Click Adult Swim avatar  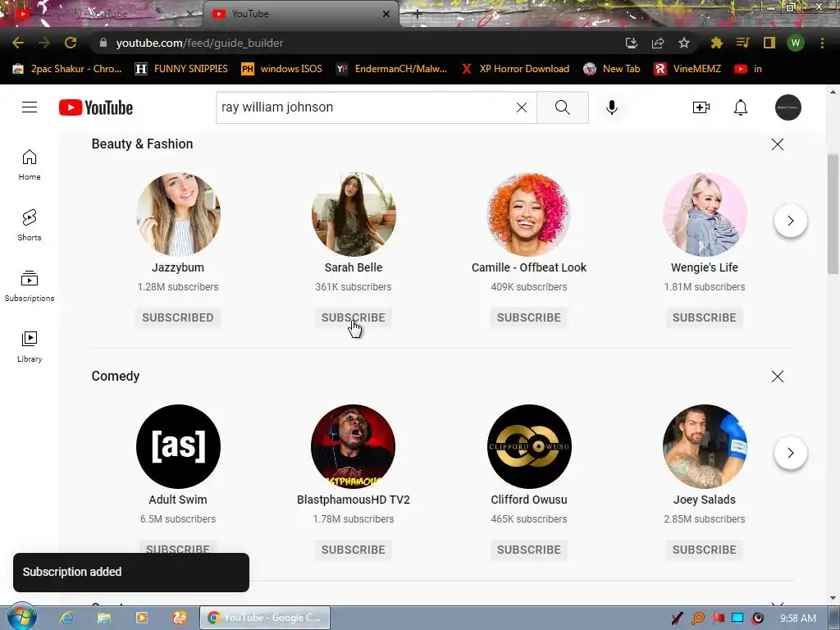(178, 446)
